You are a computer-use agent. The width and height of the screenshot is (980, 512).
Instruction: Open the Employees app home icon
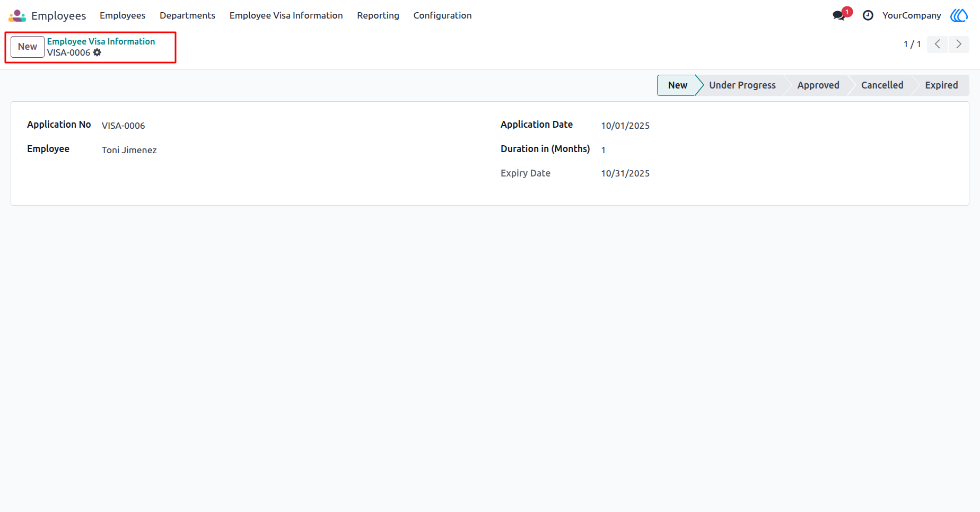click(17, 15)
